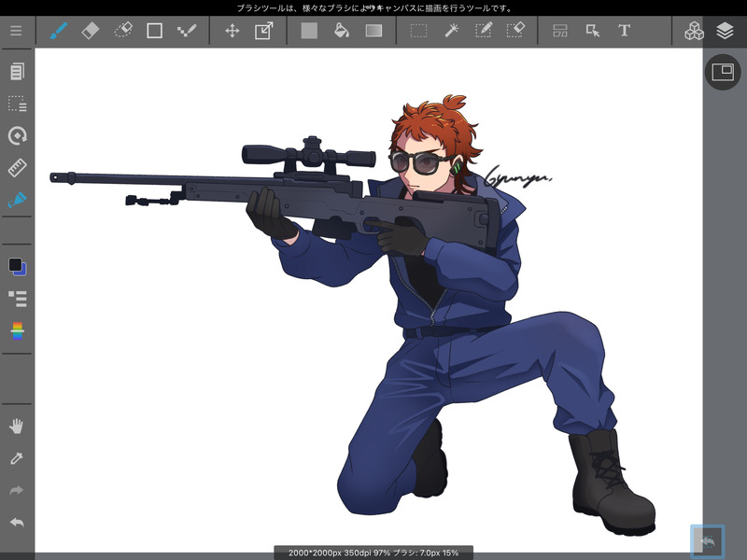Select the polyline check-mark tool
The height and width of the screenshot is (560, 747).
(x=186, y=31)
